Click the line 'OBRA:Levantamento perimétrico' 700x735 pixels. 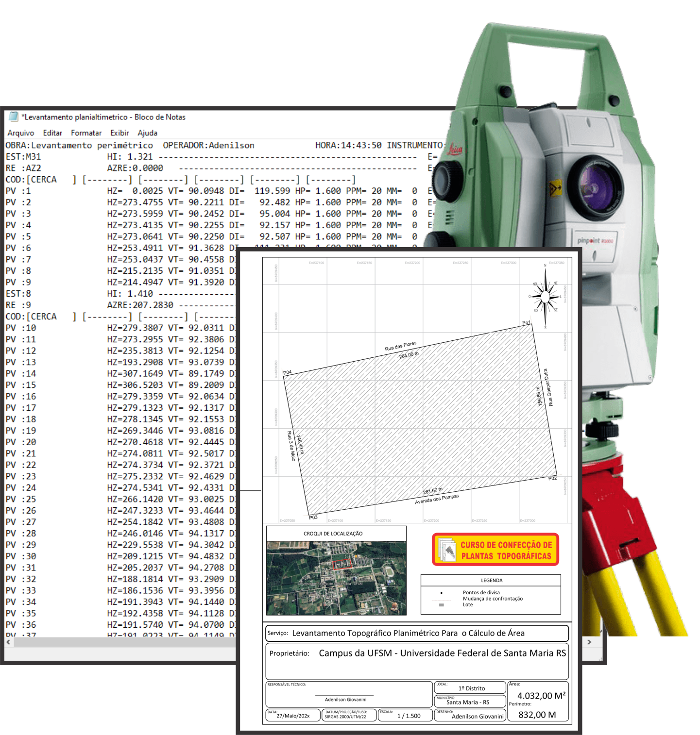(x=79, y=145)
